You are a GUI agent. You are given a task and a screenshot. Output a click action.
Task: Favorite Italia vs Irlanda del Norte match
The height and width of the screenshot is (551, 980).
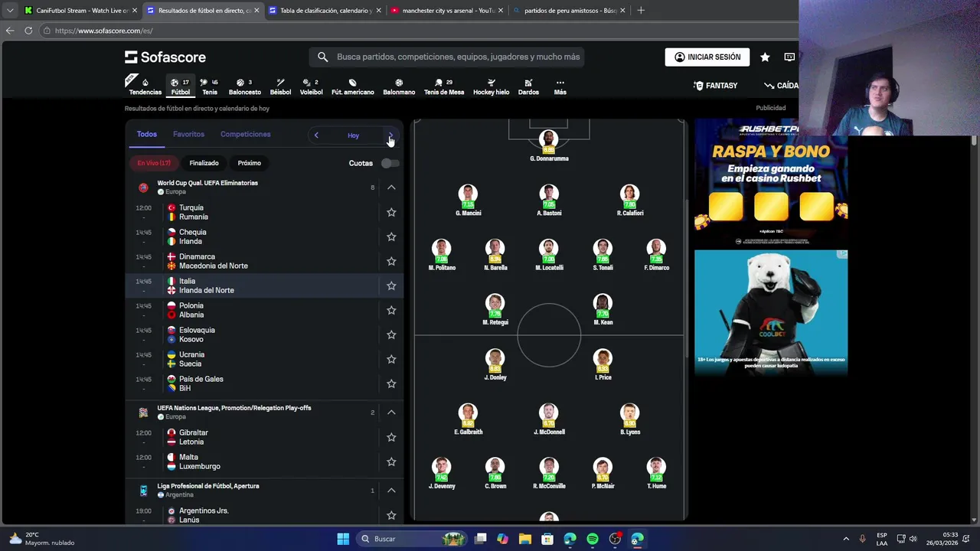pyautogui.click(x=391, y=285)
